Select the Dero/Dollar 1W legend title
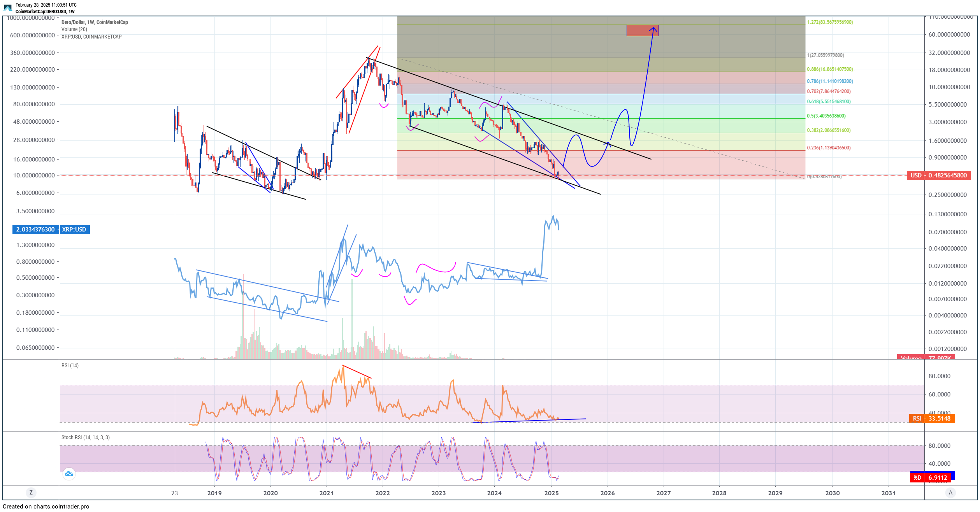The width and height of the screenshot is (980, 512). (95, 22)
